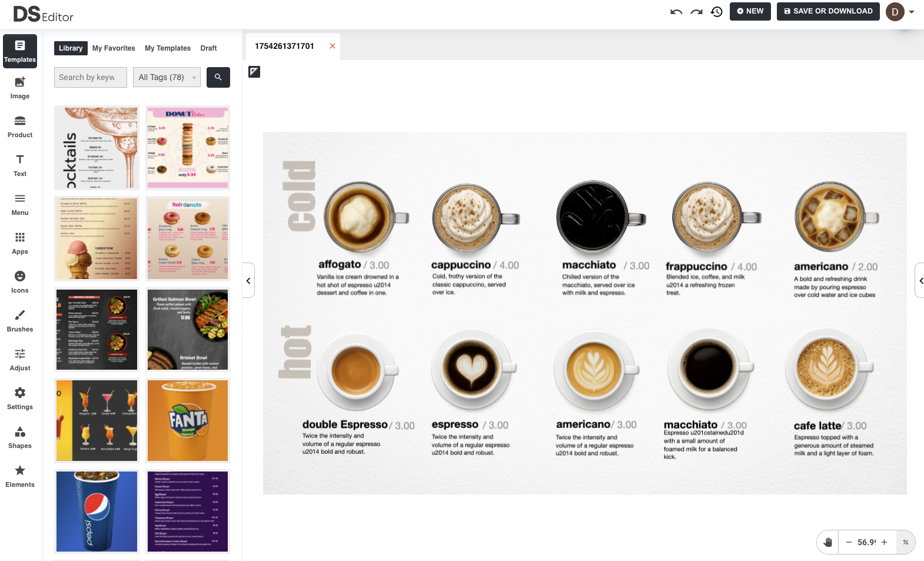Open the Image panel in sidebar
The image size is (924, 561).
click(x=20, y=88)
